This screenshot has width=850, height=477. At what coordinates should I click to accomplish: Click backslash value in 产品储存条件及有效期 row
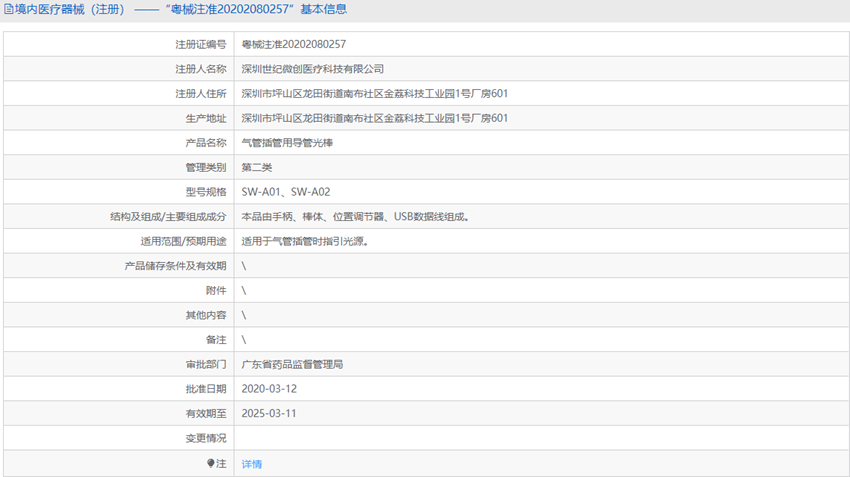[244, 266]
